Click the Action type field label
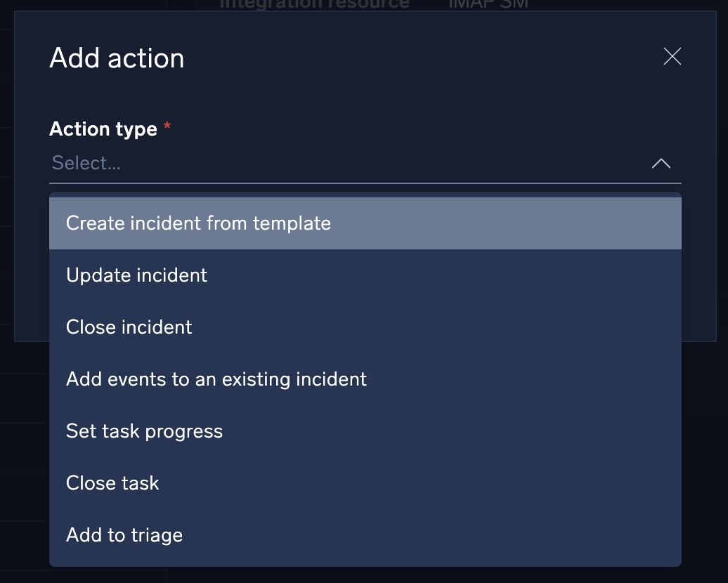 (103, 129)
